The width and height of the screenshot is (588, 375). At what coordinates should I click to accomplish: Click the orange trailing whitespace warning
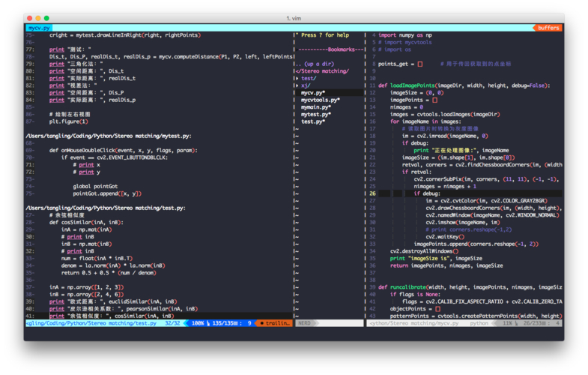[x=275, y=323]
